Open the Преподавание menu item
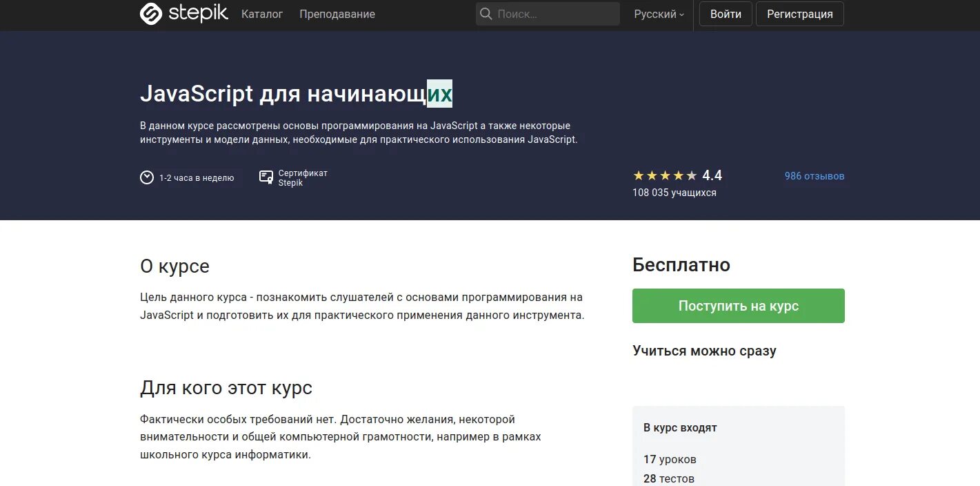The width and height of the screenshot is (980, 486). 337,14
